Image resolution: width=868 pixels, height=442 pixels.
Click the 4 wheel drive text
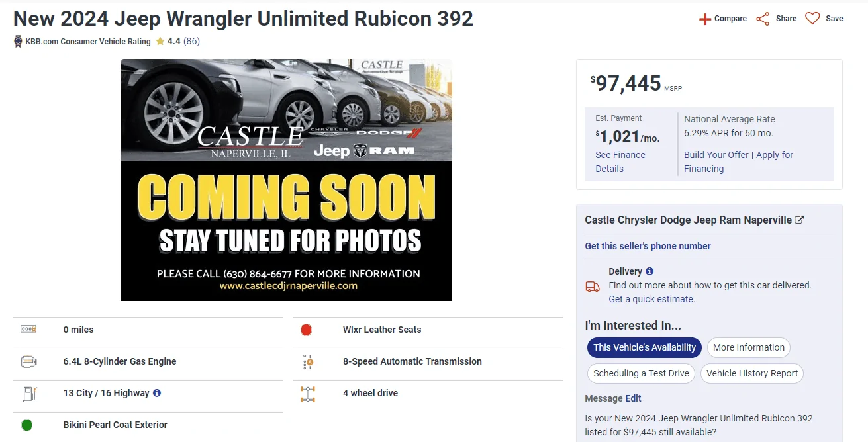(x=370, y=393)
